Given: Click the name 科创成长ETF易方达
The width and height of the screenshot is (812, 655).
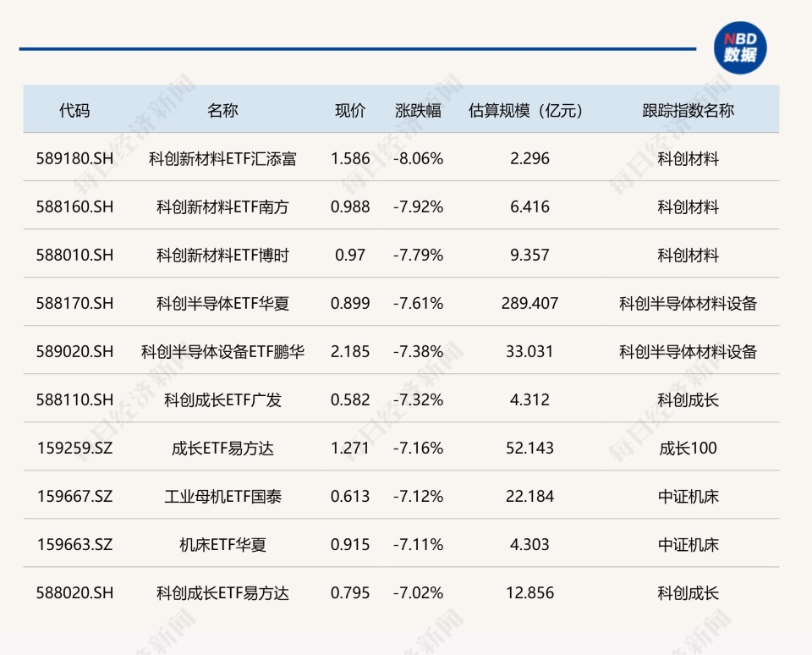Looking at the screenshot, I should pos(222,592).
